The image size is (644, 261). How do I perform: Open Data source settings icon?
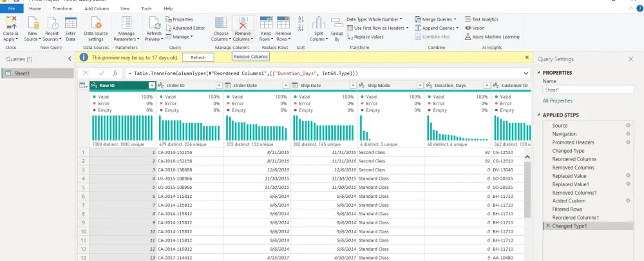[96, 23]
